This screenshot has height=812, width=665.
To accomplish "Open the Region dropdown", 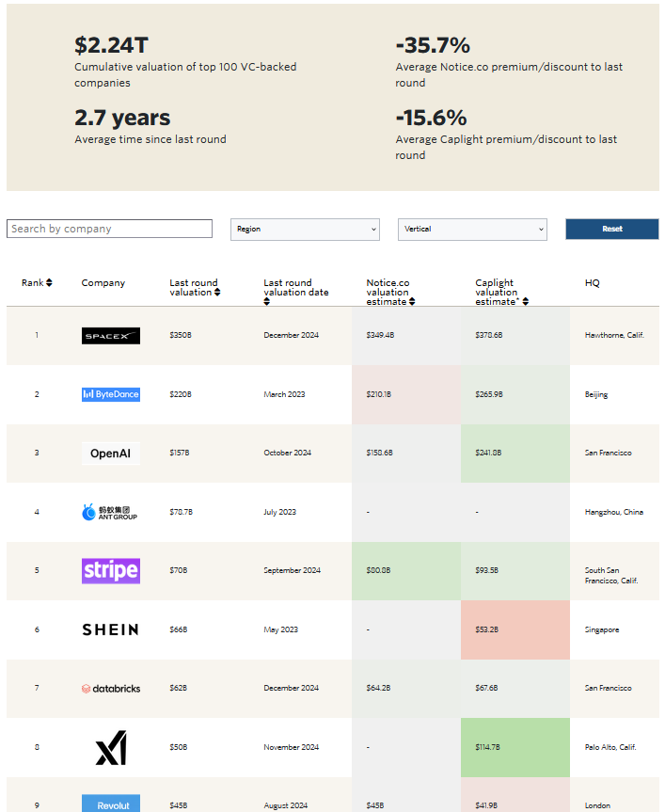I will pos(305,230).
